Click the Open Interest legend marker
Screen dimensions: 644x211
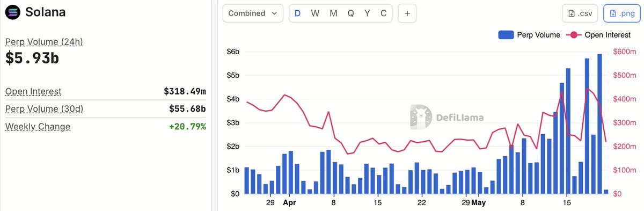click(574, 35)
